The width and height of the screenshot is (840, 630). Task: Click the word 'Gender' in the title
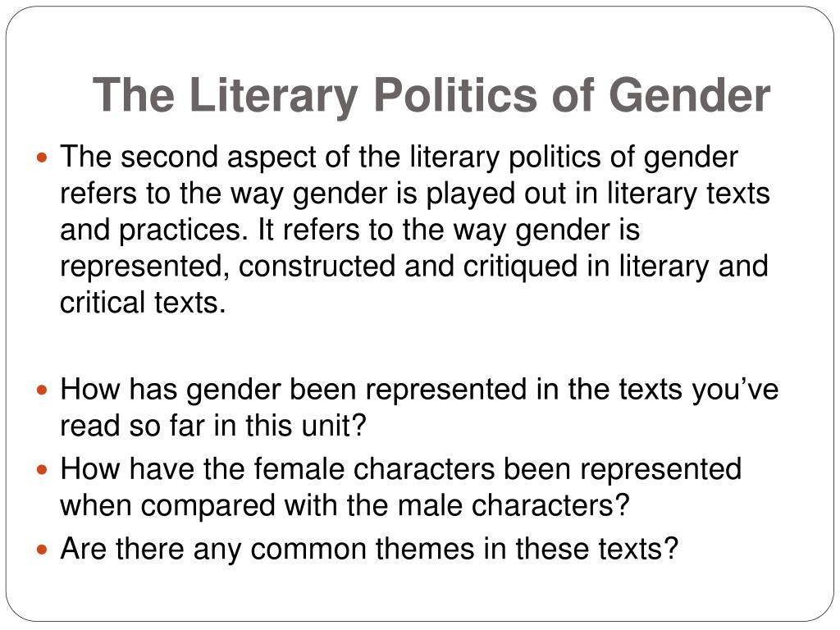pyautogui.click(x=689, y=95)
